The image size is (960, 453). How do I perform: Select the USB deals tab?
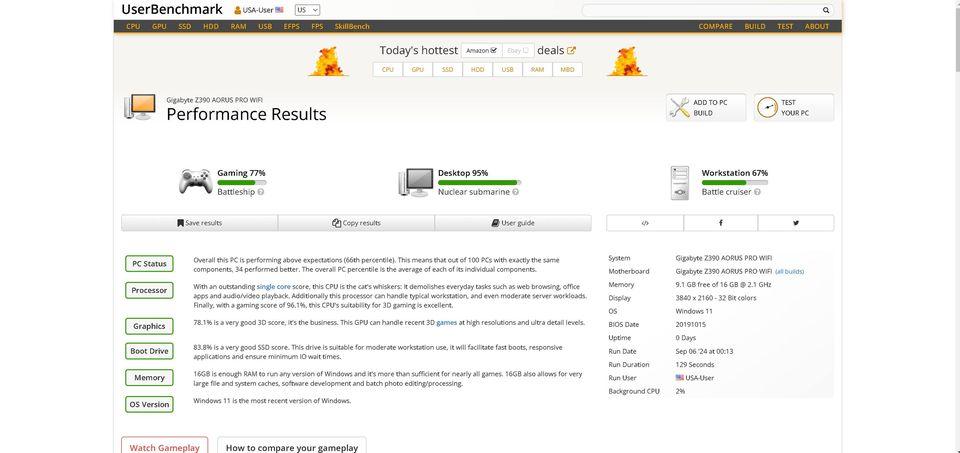tap(508, 70)
